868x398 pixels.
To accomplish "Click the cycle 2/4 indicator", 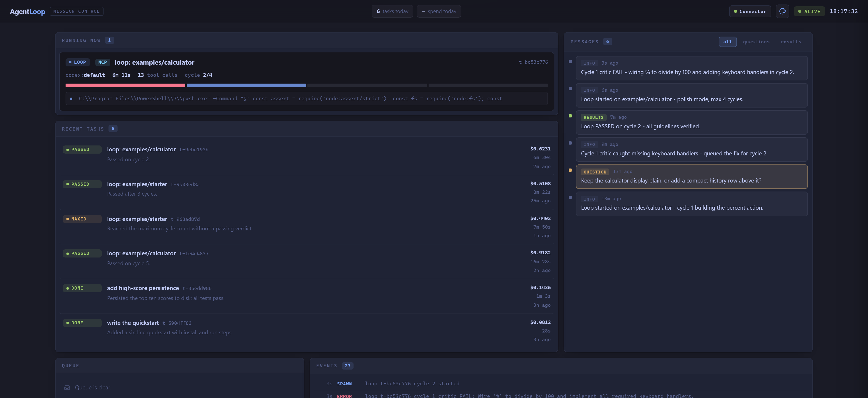I will point(198,75).
